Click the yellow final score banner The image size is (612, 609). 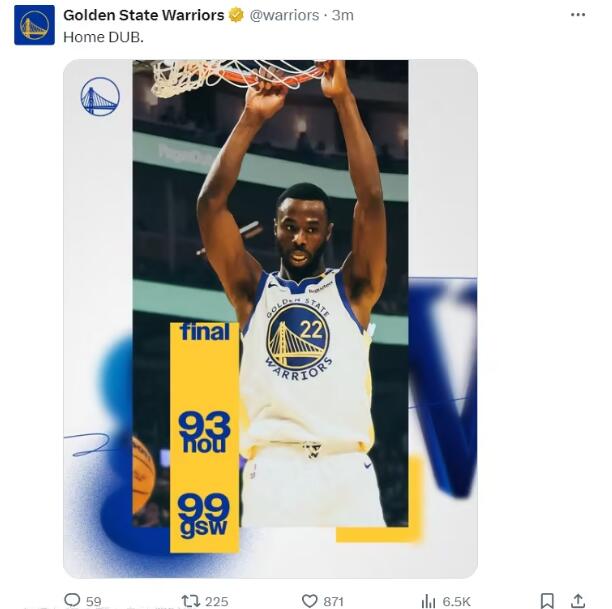tap(204, 436)
